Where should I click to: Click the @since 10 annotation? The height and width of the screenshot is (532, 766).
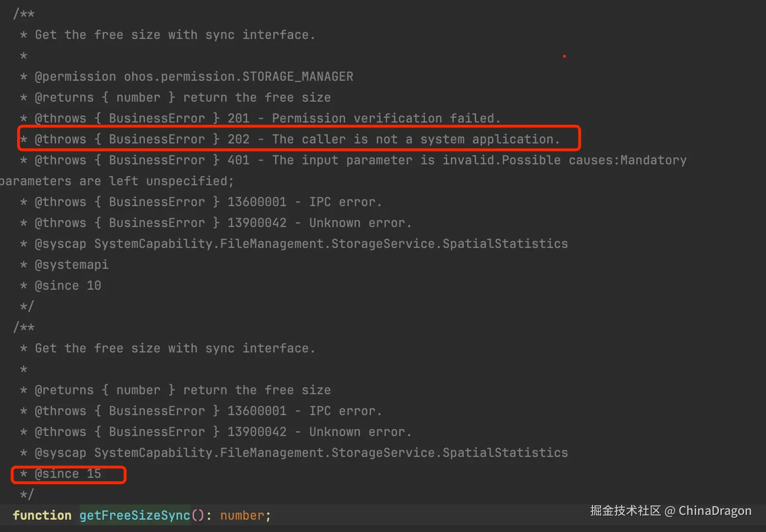pyautogui.click(x=68, y=285)
